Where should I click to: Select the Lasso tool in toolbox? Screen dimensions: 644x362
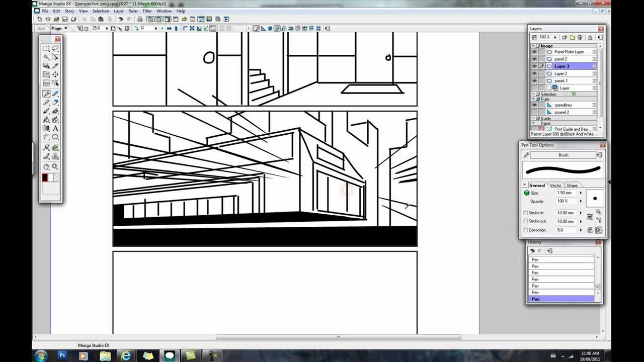click(55, 48)
